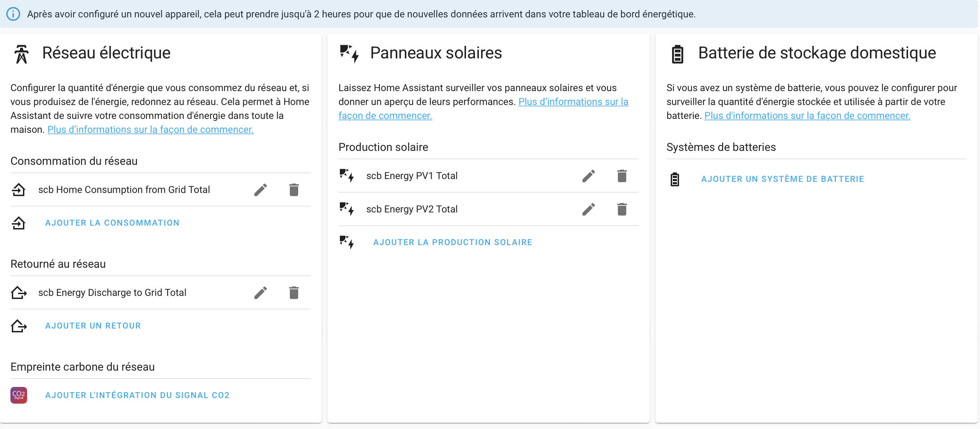Click the battery icon beside add battery
980x429 pixels.
tap(675, 179)
